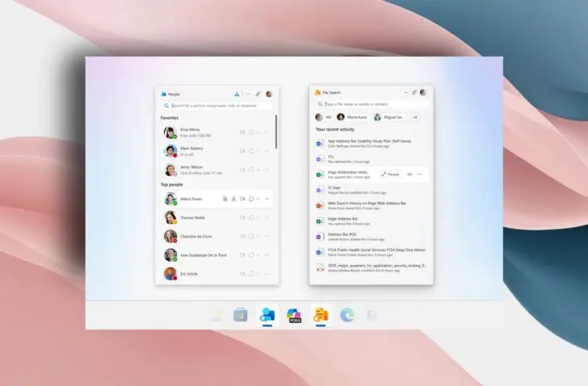Click the share icon on the Edge Addressbar file row
The width and height of the screenshot is (588, 386).
pyautogui.click(x=409, y=174)
